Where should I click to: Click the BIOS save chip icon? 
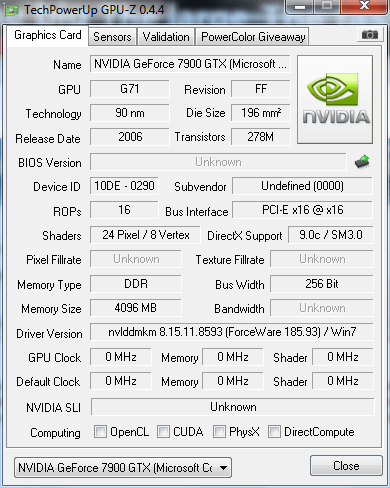362,162
